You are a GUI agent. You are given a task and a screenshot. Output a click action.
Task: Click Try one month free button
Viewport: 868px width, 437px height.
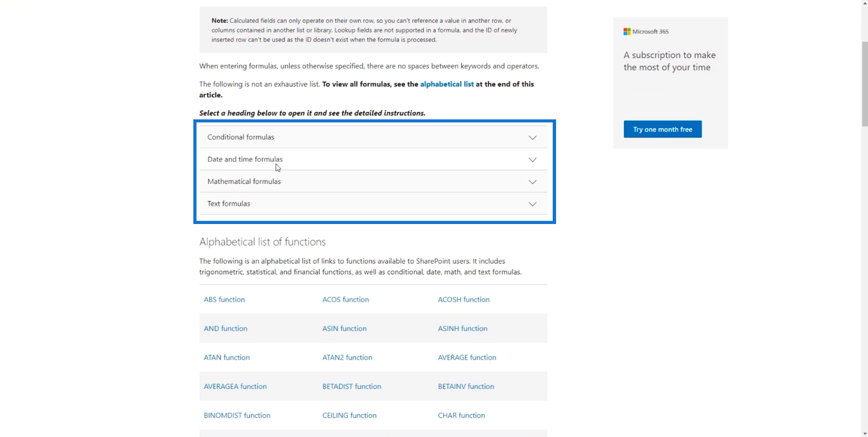tap(662, 129)
